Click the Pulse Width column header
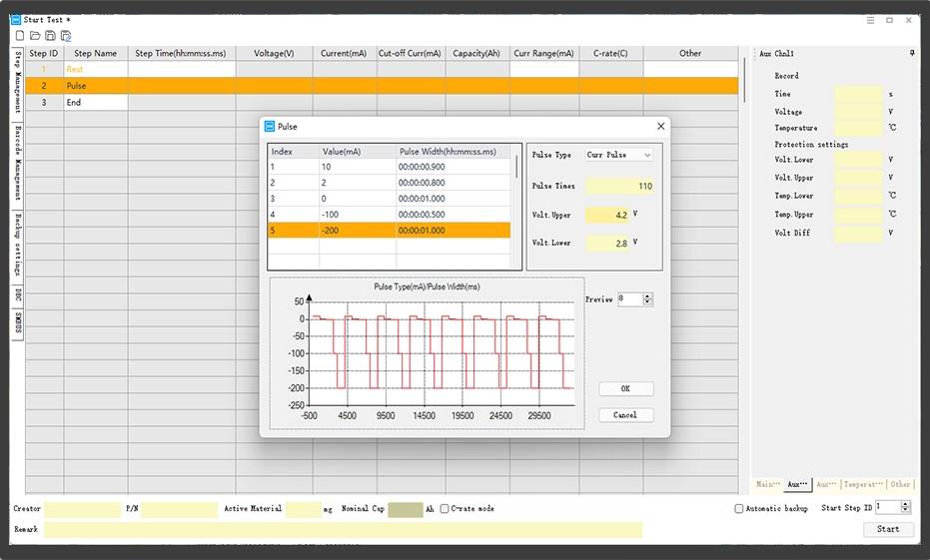The height and width of the screenshot is (560, 930). [x=454, y=152]
